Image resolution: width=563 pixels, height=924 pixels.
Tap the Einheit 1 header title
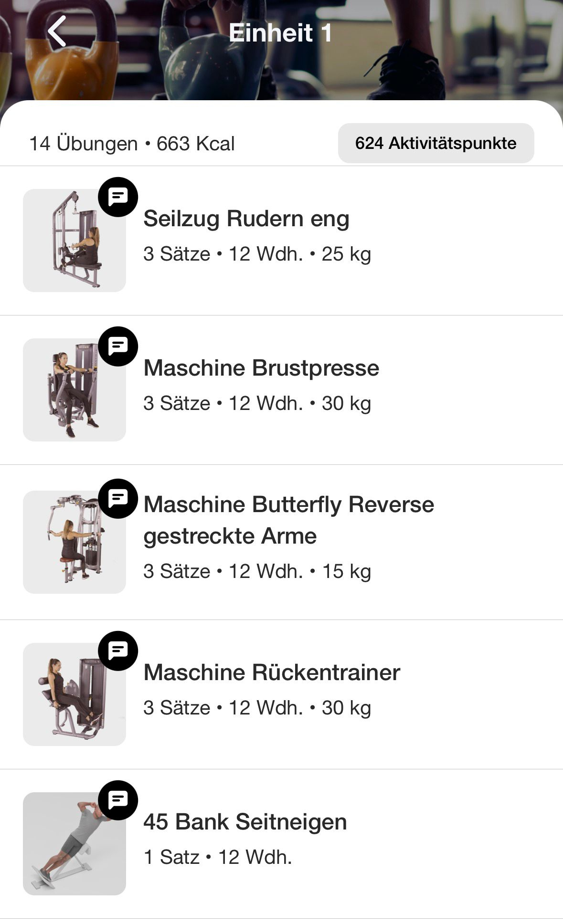(280, 32)
